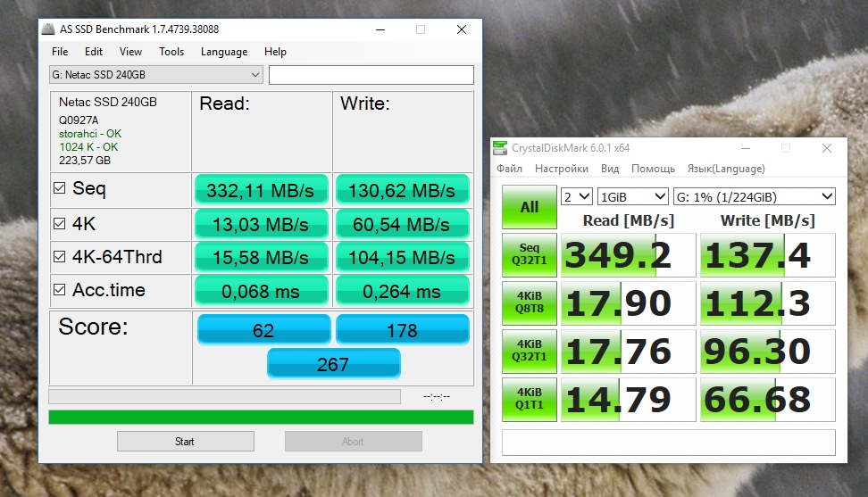Click the read access time 0,068 ms
The image size is (868, 497).
261,292
